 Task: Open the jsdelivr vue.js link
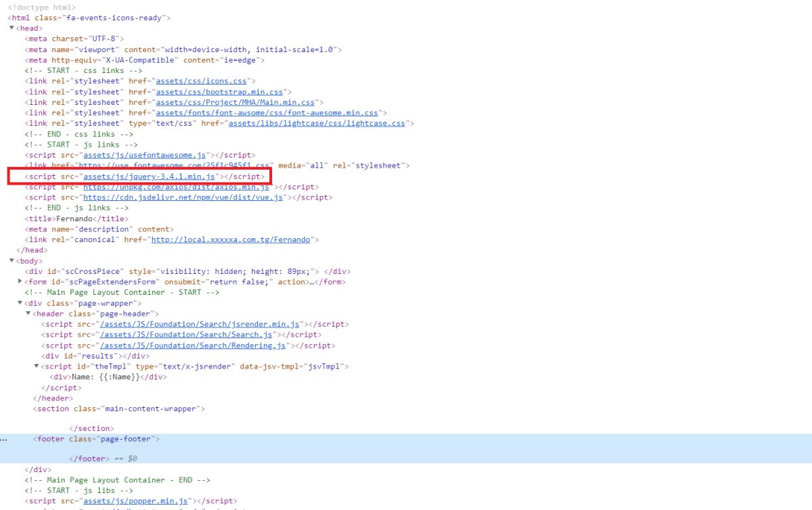pos(183,198)
